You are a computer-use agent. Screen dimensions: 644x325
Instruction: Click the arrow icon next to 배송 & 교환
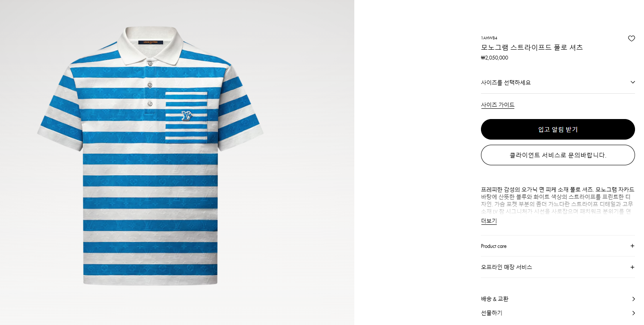coord(633,299)
